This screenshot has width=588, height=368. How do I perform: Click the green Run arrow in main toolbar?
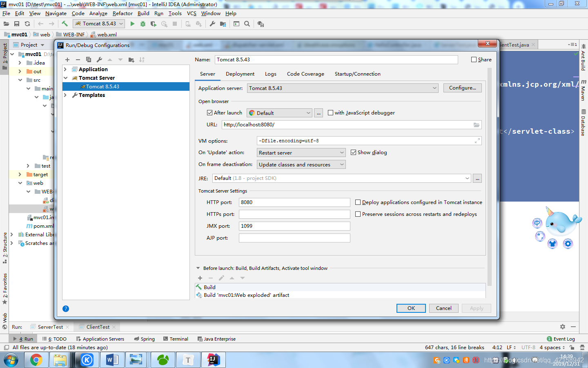pos(132,24)
